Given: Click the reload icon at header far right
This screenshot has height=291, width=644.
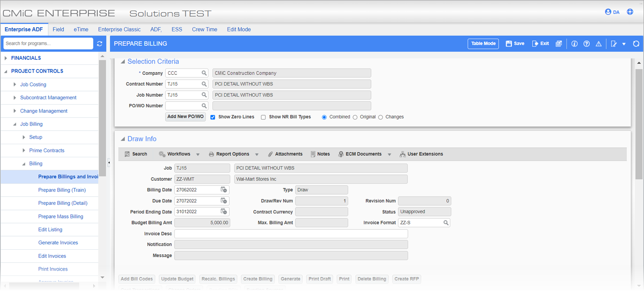Looking at the screenshot, I should point(636,44).
